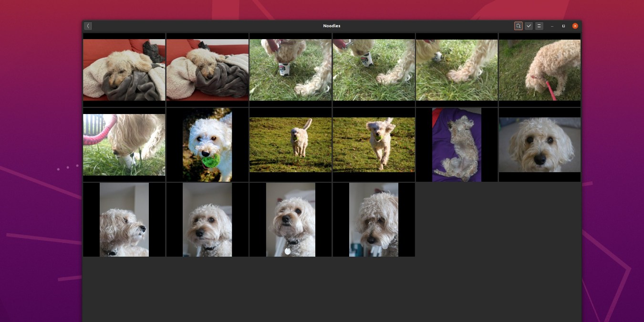Open the main menu in the header bar
The image size is (644, 322).
click(539, 26)
